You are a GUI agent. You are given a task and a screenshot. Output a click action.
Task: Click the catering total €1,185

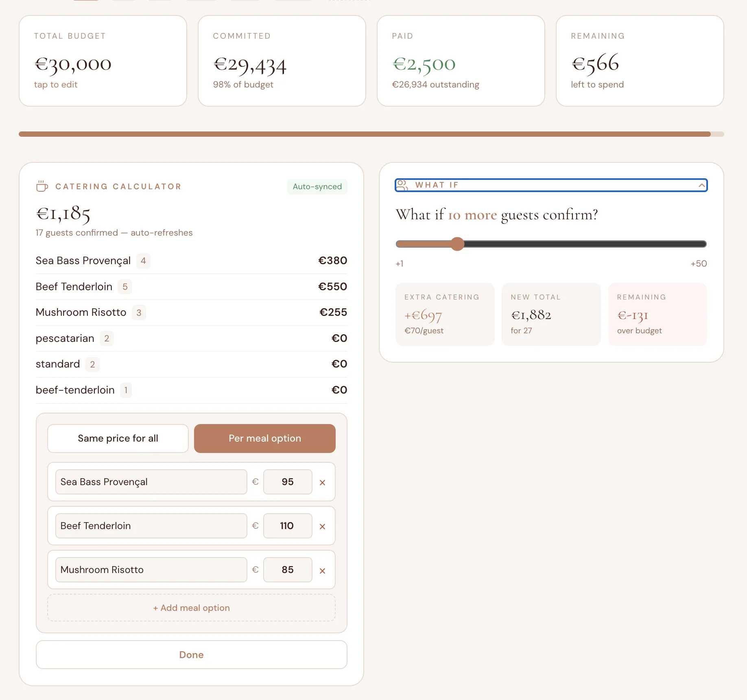click(x=63, y=214)
